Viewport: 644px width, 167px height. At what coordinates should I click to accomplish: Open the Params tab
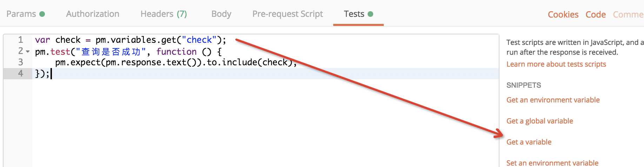[x=25, y=14]
